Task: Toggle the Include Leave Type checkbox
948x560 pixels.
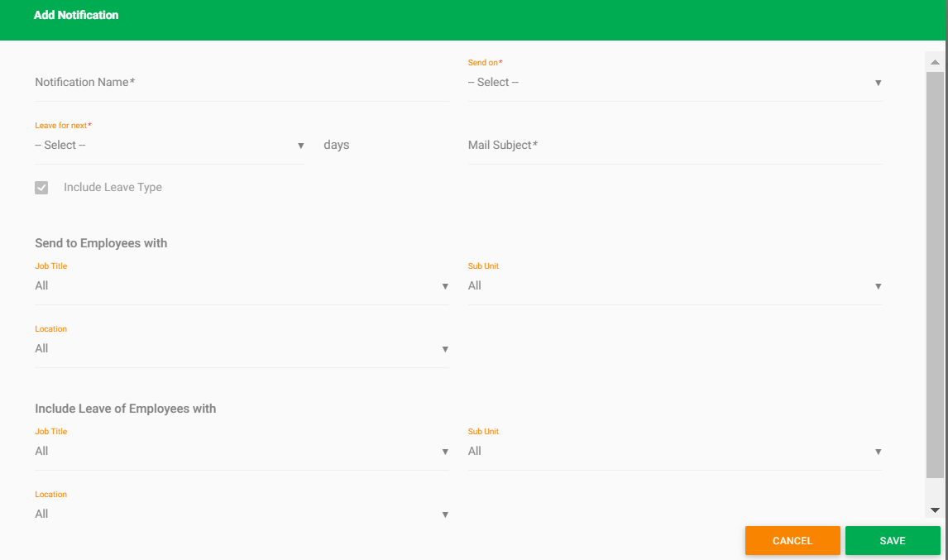Action: (x=41, y=188)
